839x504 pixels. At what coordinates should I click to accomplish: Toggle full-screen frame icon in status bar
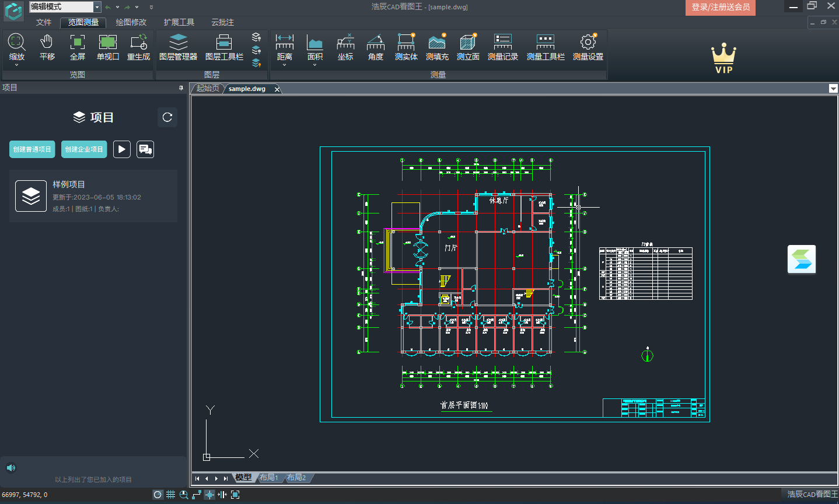click(235, 495)
